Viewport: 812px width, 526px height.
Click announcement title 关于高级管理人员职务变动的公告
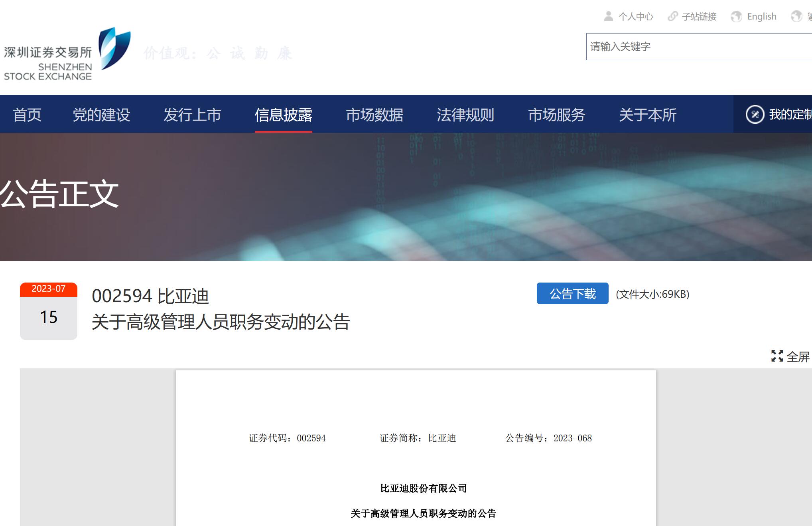click(x=221, y=322)
